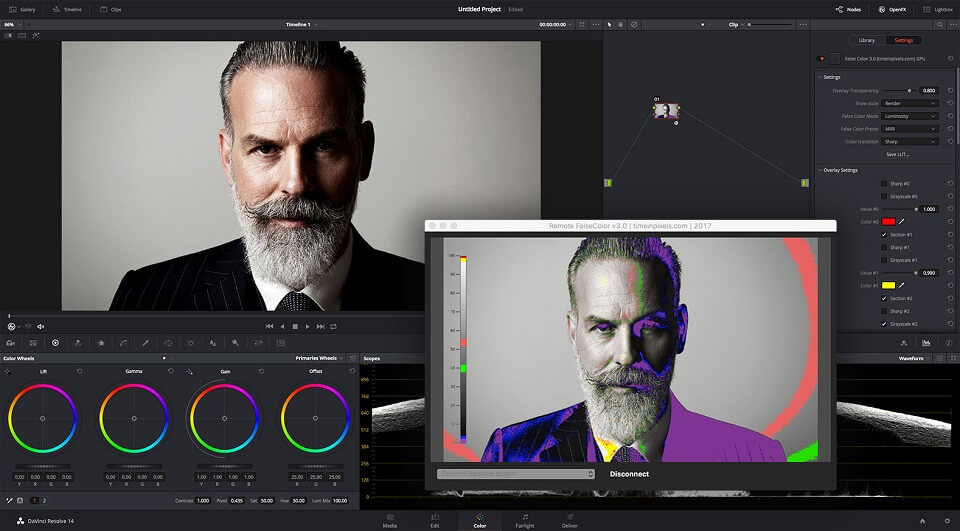Switch to the Fairlight page
This screenshot has width=960, height=531.
(x=525, y=521)
